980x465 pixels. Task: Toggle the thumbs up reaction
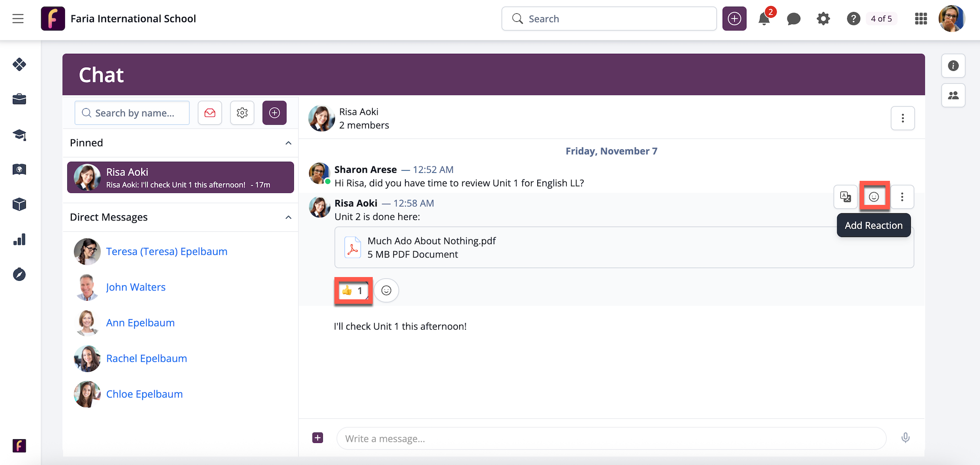pyautogui.click(x=353, y=291)
